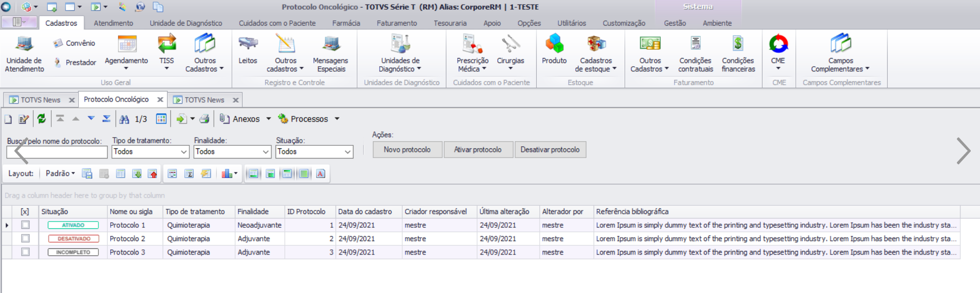980x293 pixels.
Task: Toggle the [x] select-all column header
Action: [x=25, y=211]
